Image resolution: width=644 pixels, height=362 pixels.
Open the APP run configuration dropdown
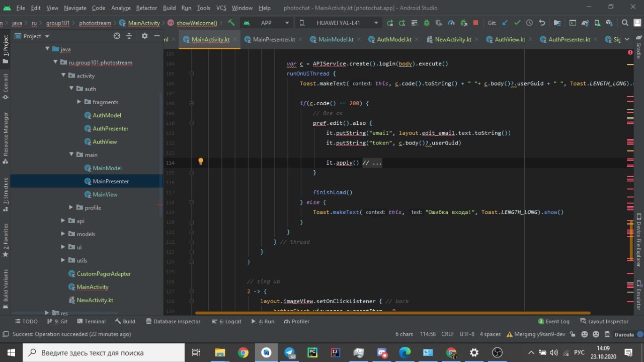pos(266,23)
